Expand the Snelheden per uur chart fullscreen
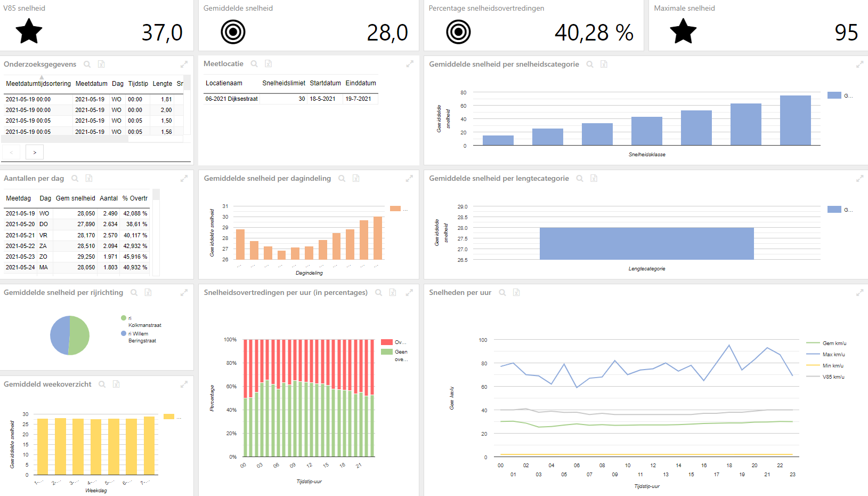Viewport: 868px width, 496px height. (859, 293)
